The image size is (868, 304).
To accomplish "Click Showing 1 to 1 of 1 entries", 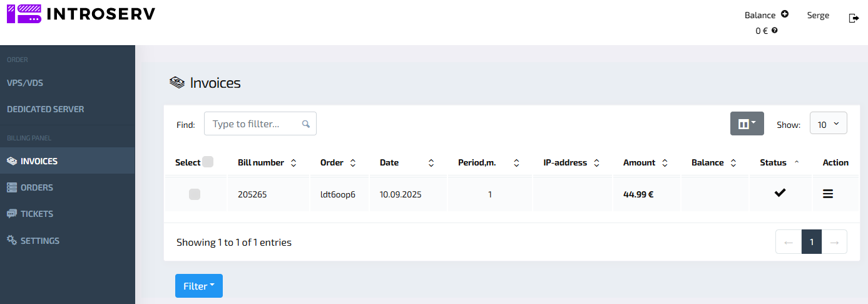I will tap(234, 242).
